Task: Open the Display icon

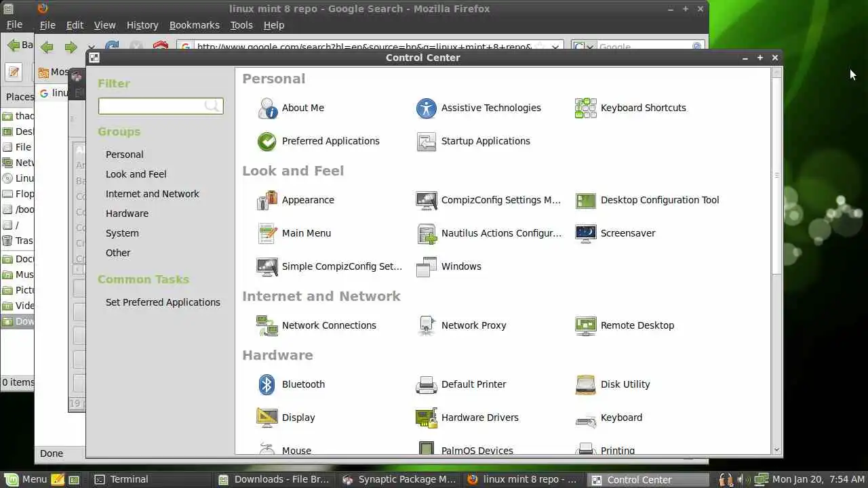Action: (267, 418)
